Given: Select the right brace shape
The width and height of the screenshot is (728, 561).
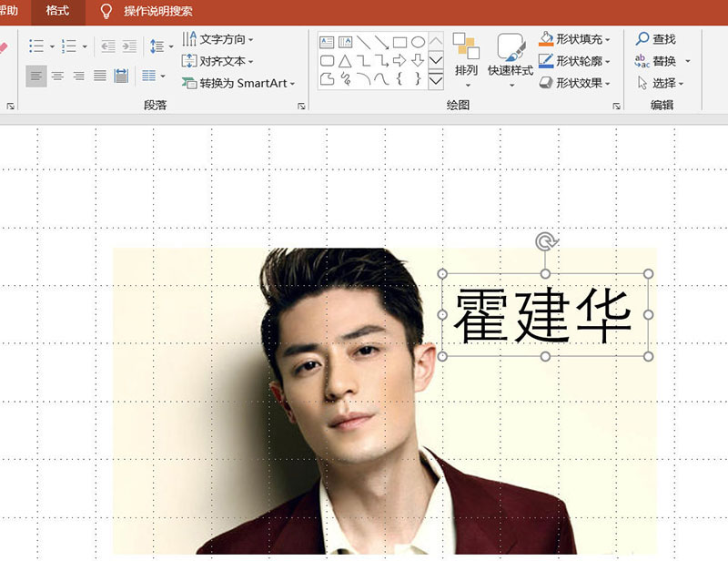Looking at the screenshot, I should pos(418,79).
